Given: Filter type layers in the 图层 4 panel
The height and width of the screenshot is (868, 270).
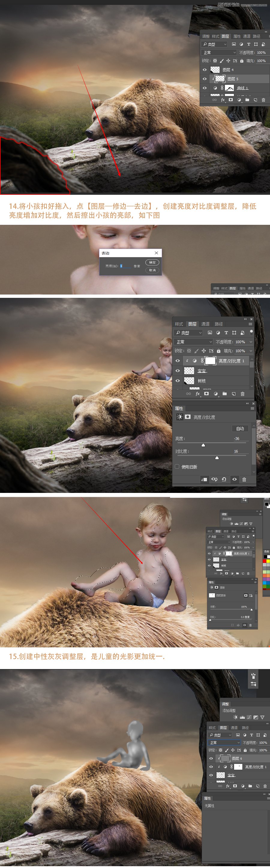Looking at the screenshot, I should coord(248,44).
